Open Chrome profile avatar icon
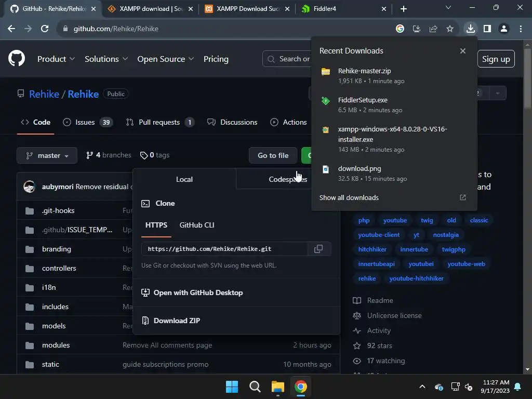 [504, 29]
